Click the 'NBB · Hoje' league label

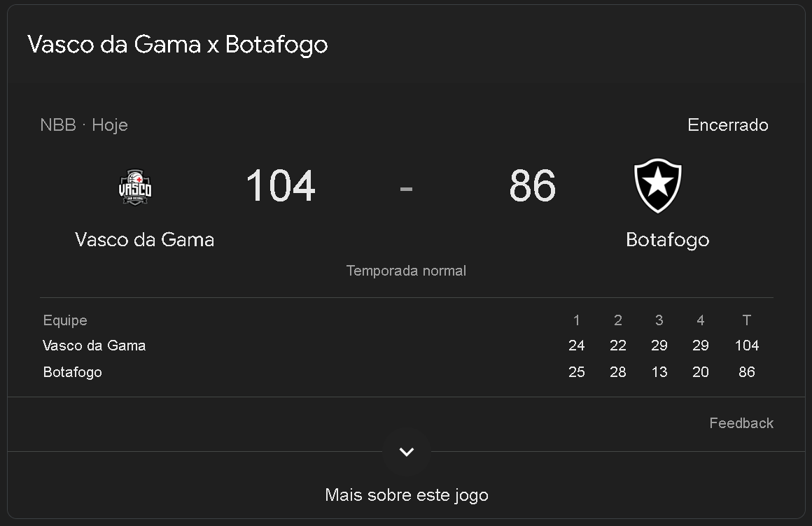pyautogui.click(x=84, y=125)
